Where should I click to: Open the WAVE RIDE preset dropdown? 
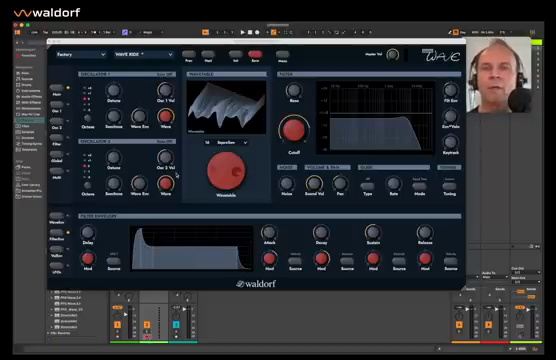pos(143,54)
